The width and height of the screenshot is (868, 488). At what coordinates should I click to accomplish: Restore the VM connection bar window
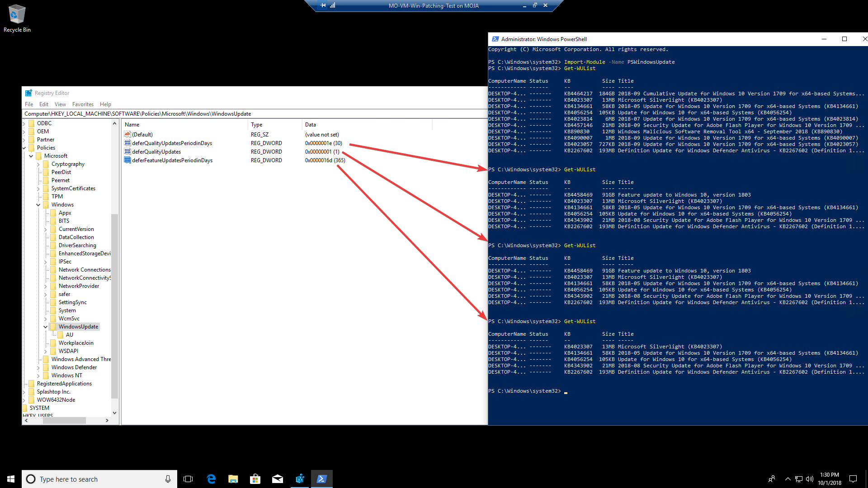535,5
